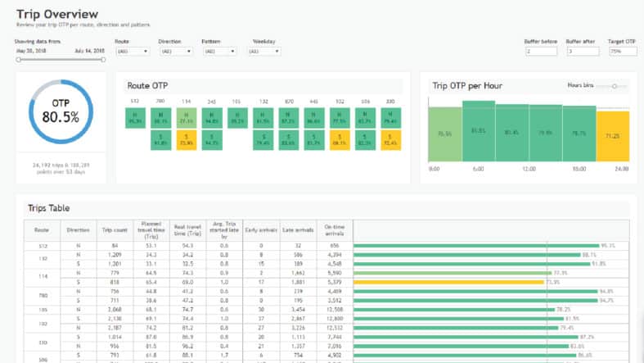
Task: Click trip count cell '956'
Action: coord(115,346)
